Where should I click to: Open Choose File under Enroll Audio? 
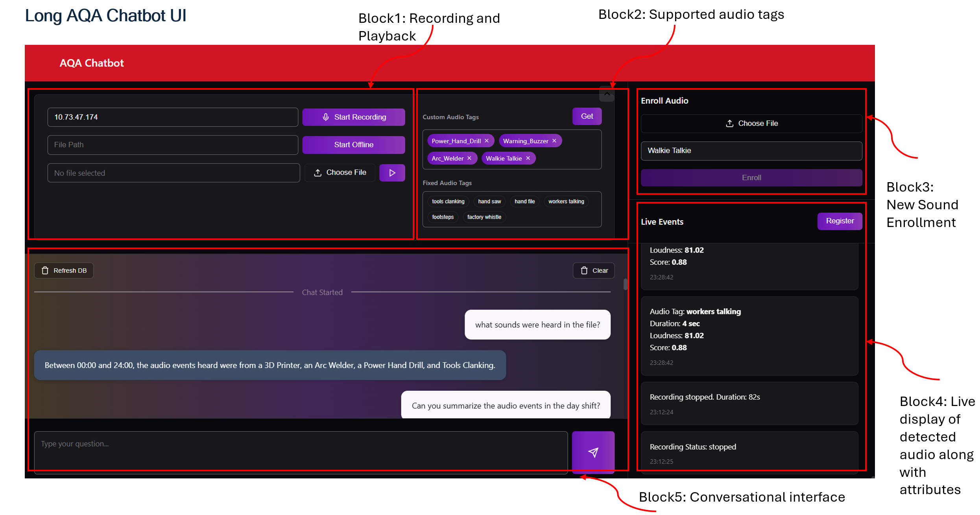coord(751,124)
